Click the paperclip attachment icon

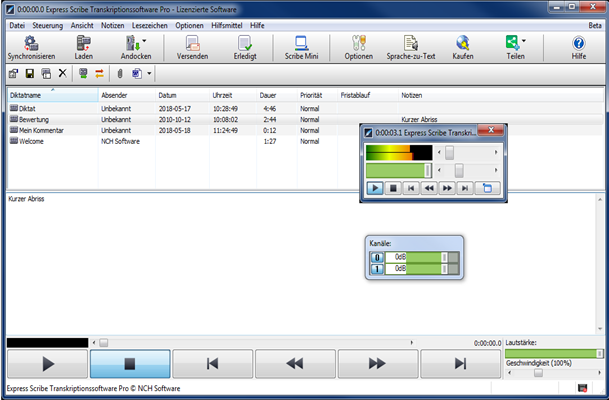[120, 73]
